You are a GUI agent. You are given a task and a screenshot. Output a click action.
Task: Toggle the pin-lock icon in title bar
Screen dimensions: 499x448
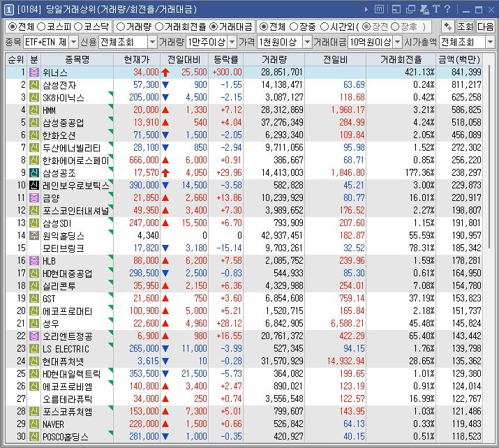point(424,10)
